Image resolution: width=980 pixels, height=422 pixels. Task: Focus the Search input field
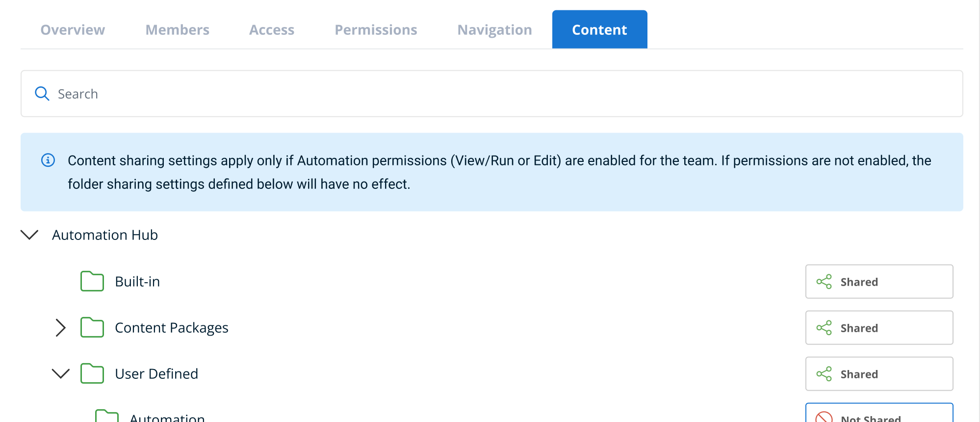(x=490, y=94)
